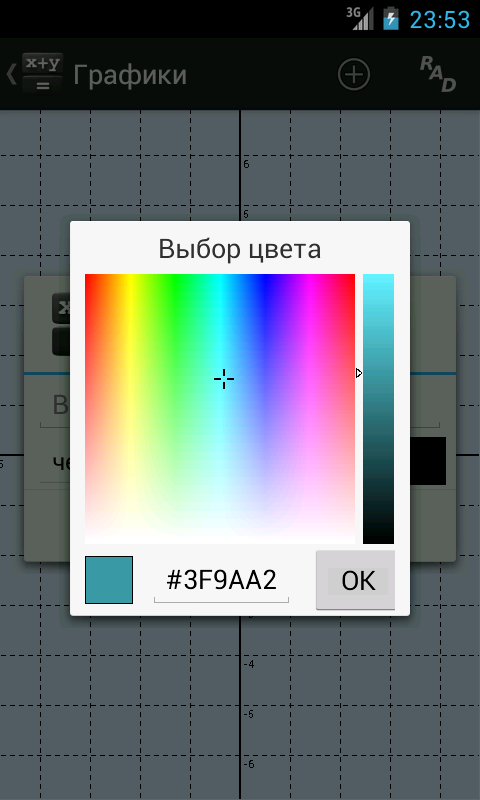Confirm color with OK button
Viewport: 480px width, 800px height.
[x=356, y=580]
